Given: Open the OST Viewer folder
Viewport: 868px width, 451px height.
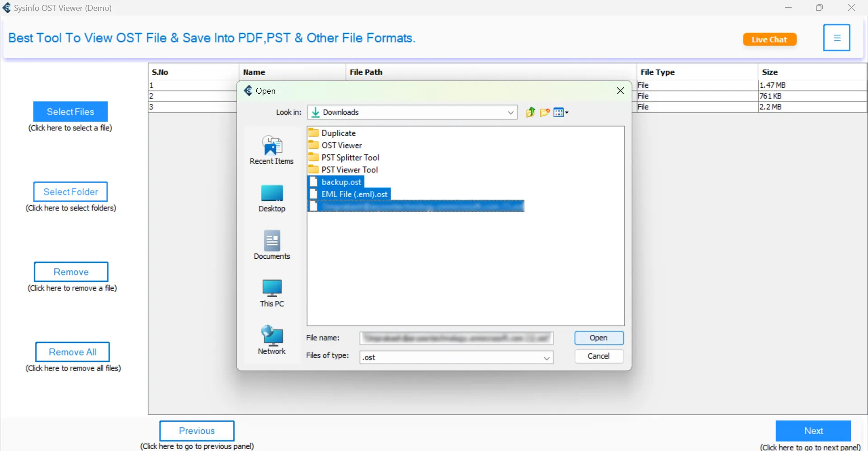Looking at the screenshot, I should [335, 145].
